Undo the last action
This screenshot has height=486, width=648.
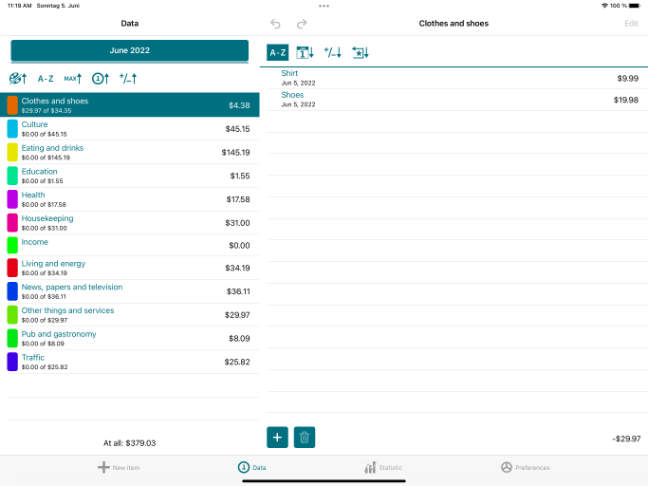(275, 24)
